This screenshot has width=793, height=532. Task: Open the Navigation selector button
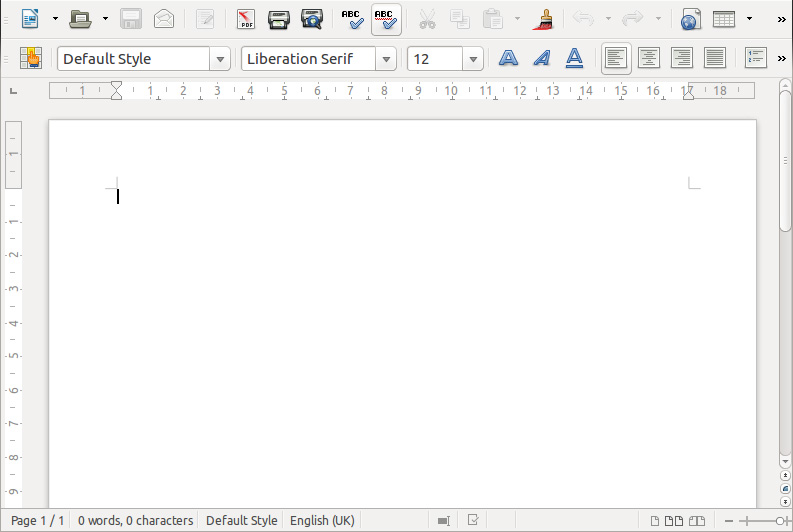pyautogui.click(x=785, y=489)
